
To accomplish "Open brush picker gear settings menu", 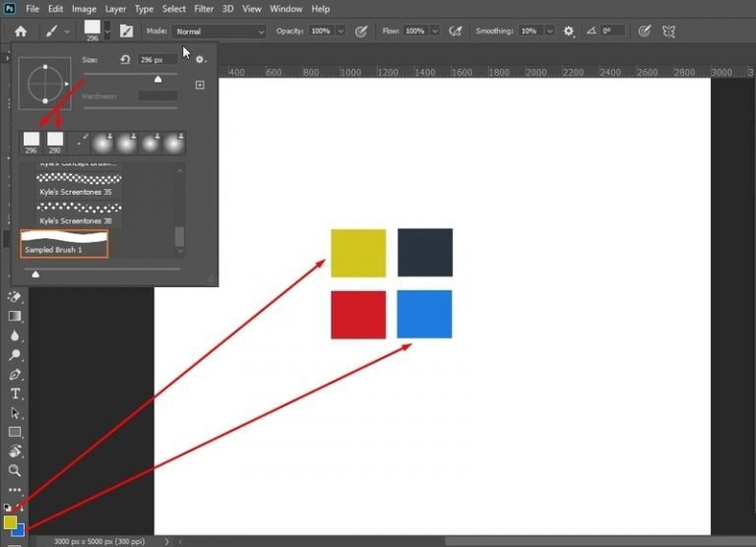I will [x=201, y=59].
